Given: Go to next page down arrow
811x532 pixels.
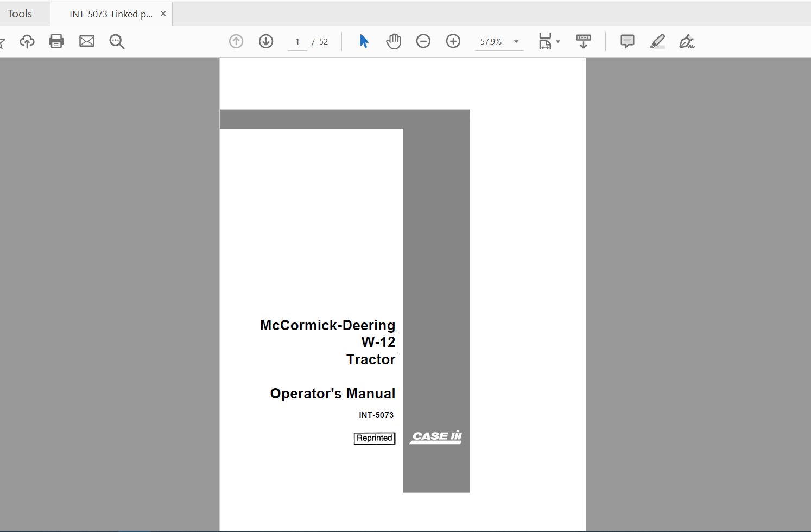Looking at the screenshot, I should 266,41.
